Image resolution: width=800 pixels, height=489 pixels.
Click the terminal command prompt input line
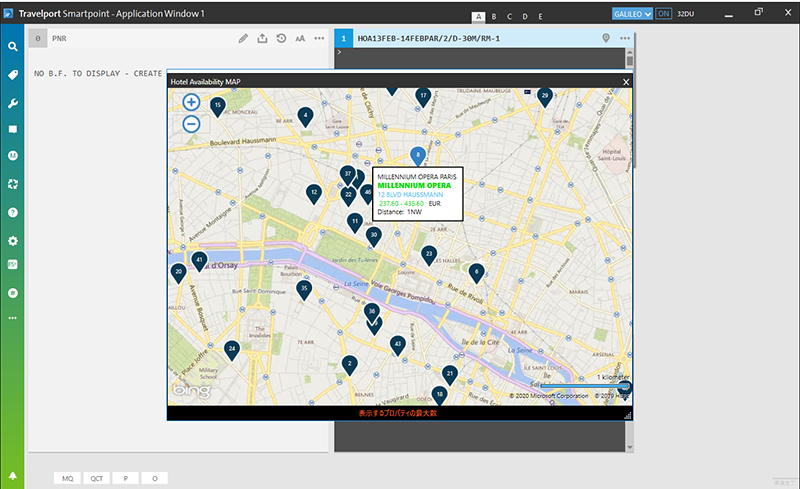480,52
